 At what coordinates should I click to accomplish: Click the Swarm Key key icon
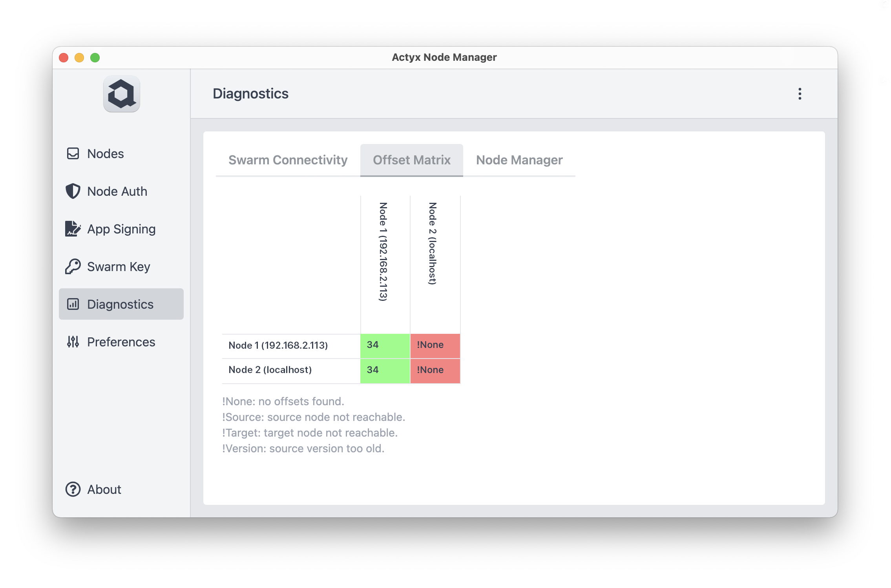[x=73, y=266]
